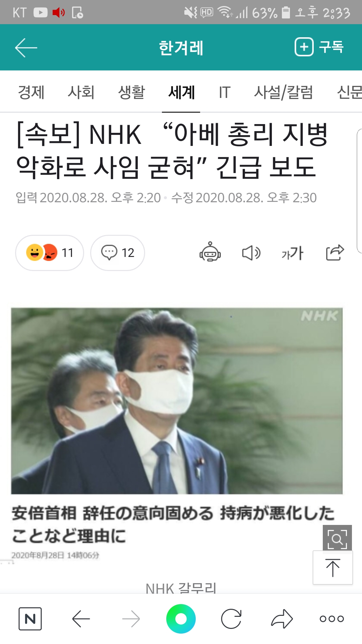Listen to article with speaker icon
The image size is (362, 644).
251,253
